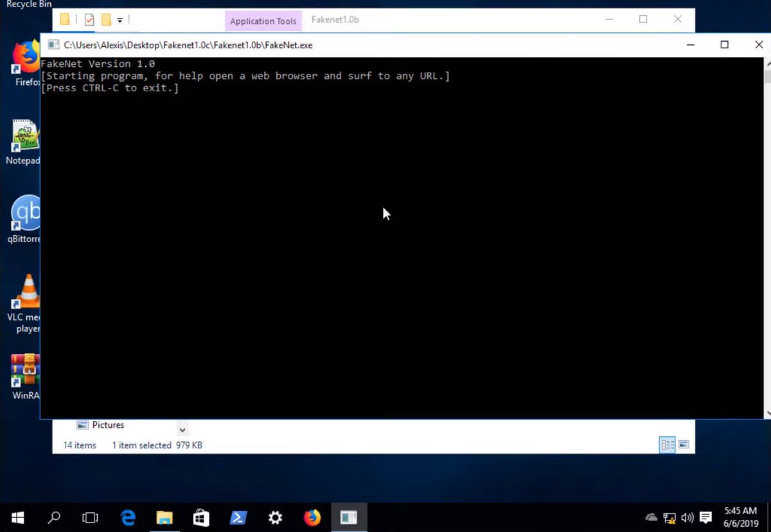Open the Notepad++ desktop shortcut
Screen dimensions: 771x532
[x=24, y=141]
